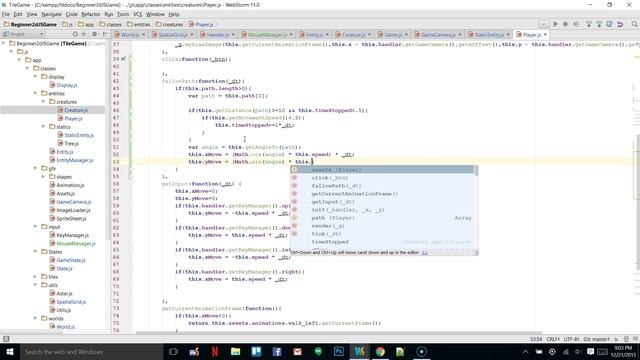Screen dimensions: 640x360
Task: Click the entities breadcrumb in navigation bar
Action: 139,24
